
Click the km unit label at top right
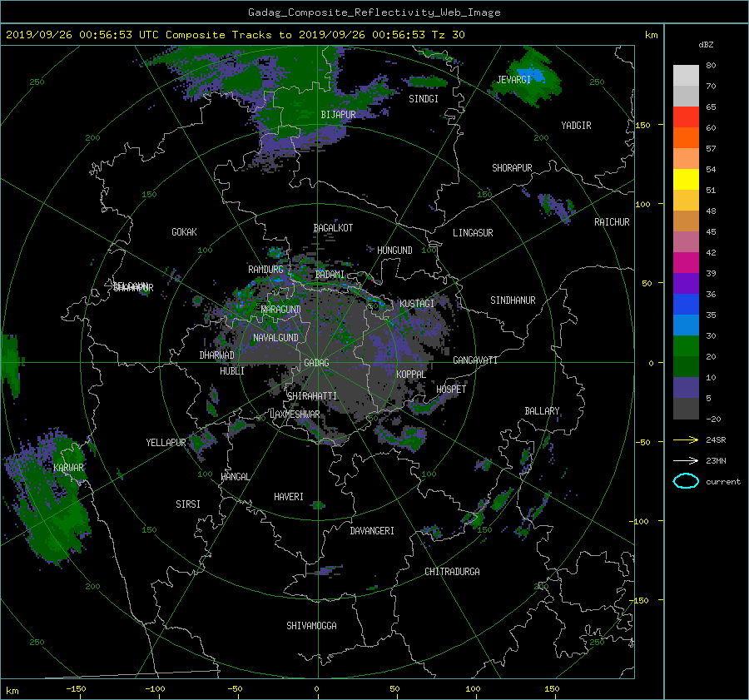[x=651, y=35]
